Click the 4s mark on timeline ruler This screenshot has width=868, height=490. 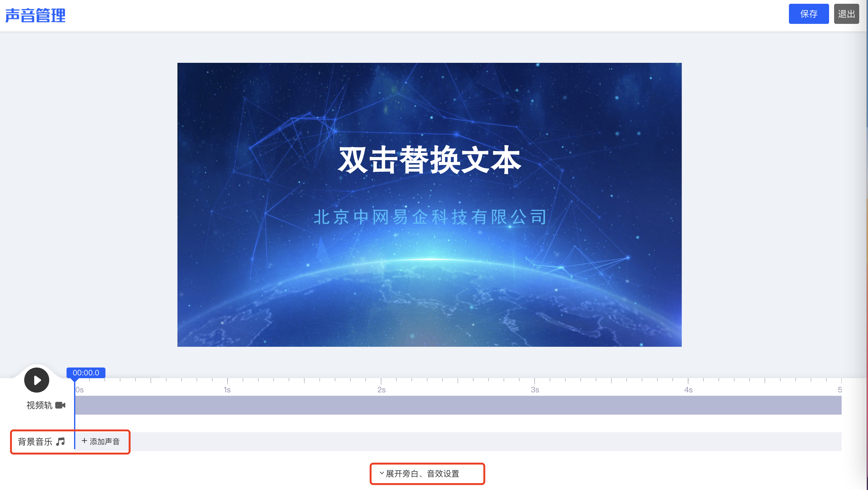pyautogui.click(x=689, y=389)
